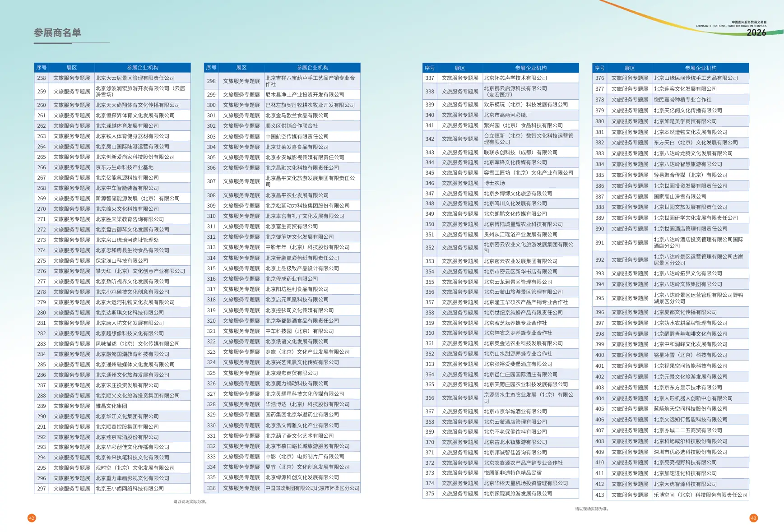Select '乐博空间（北京）科技服务有限责任公司'
The image size is (784, 532).
700,495
